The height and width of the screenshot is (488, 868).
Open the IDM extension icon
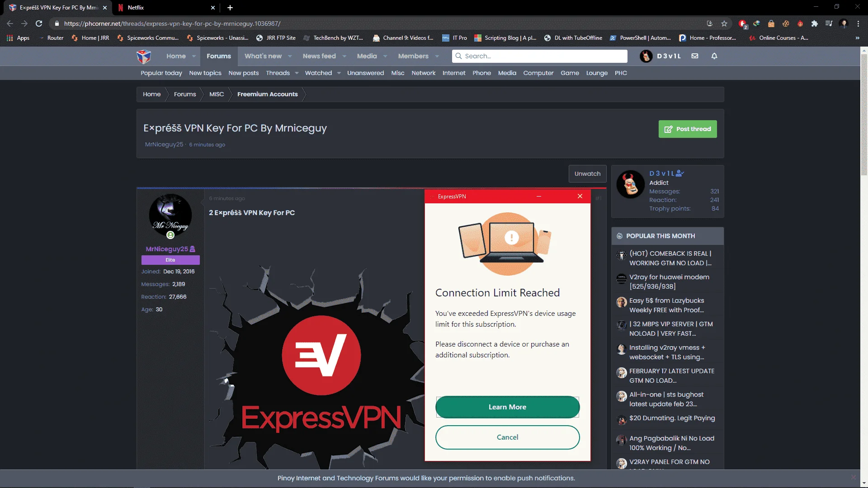[757, 23]
